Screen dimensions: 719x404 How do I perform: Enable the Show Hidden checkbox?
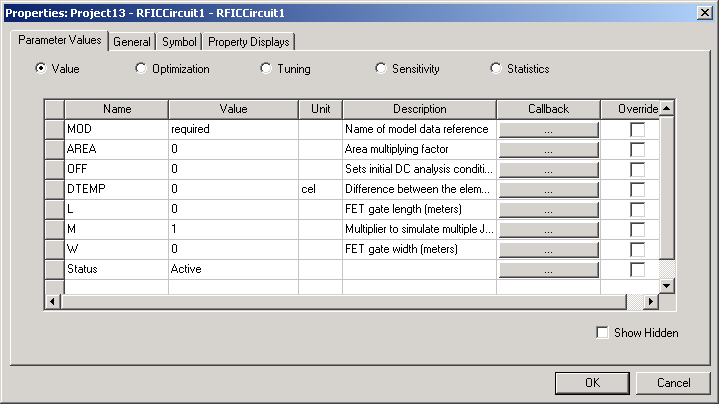pyautogui.click(x=601, y=333)
